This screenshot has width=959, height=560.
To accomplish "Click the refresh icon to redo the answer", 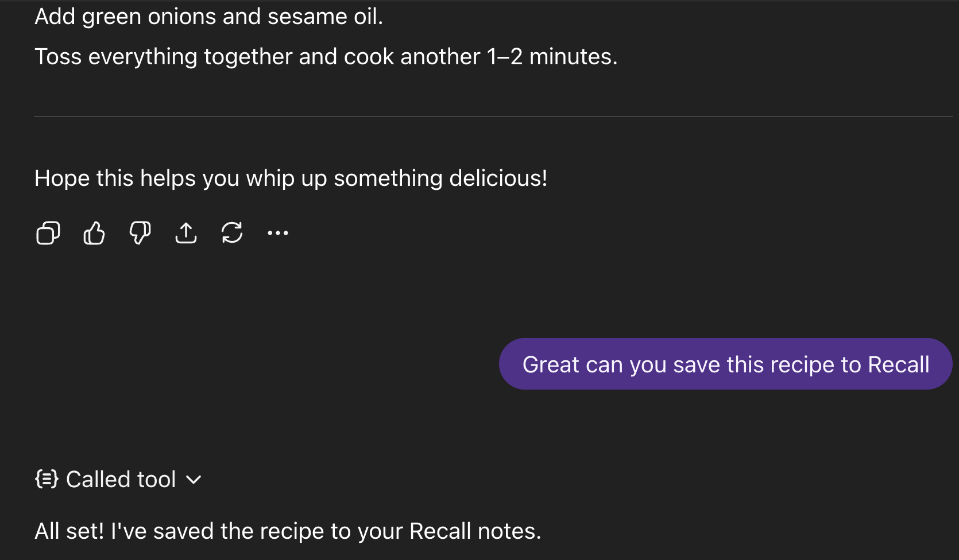I will (232, 233).
